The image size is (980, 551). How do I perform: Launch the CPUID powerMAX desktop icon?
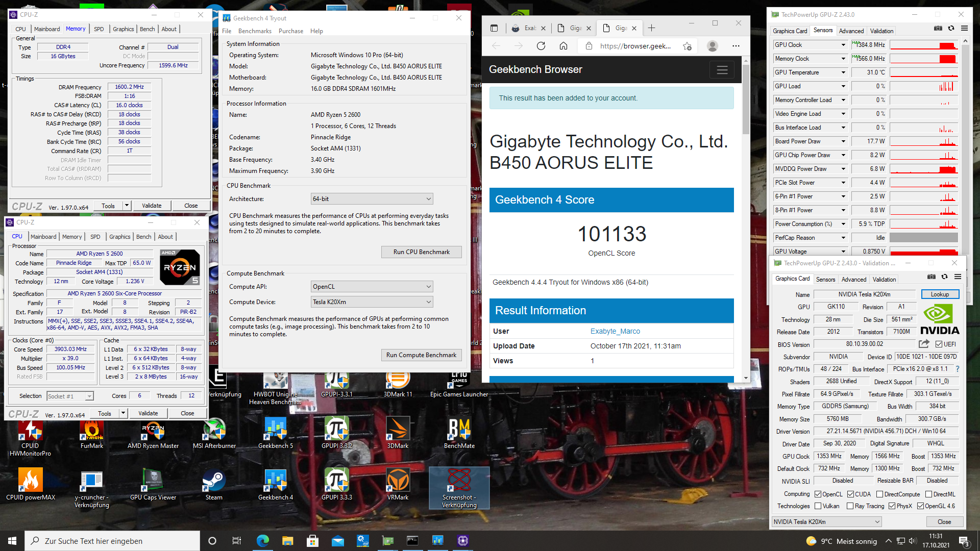[31, 485]
